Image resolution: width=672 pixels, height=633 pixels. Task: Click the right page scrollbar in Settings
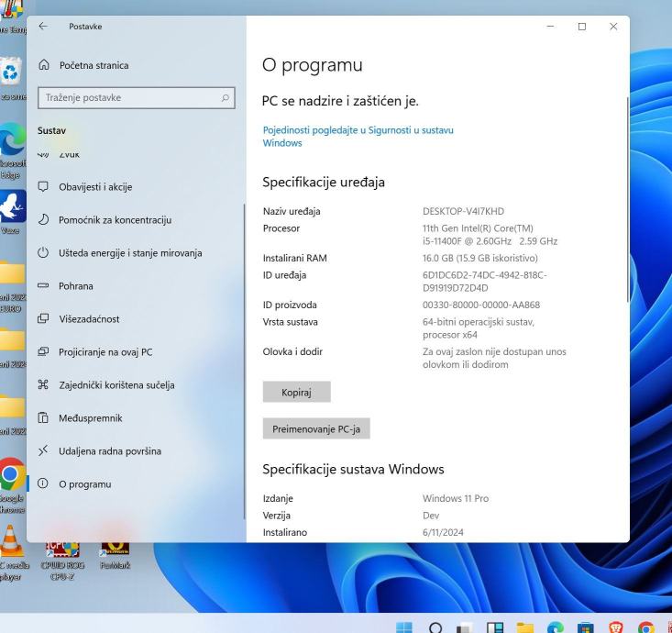pos(628,199)
